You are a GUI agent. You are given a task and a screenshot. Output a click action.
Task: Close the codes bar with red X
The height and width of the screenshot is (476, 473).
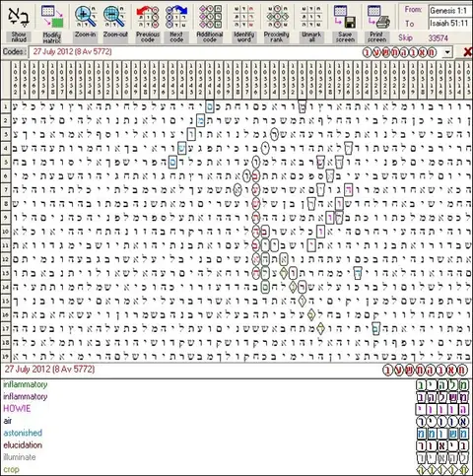tap(467, 52)
